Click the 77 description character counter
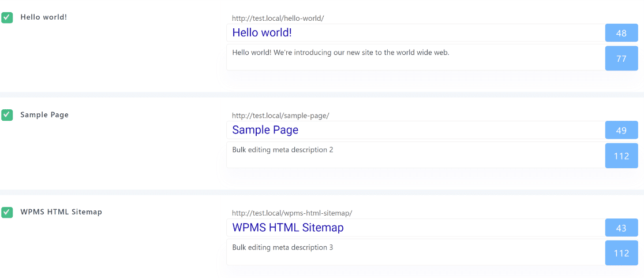Screen dimensions: 644x278 621,58
